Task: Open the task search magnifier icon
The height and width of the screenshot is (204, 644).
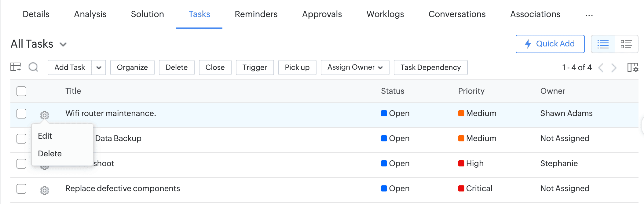Action: (33, 67)
